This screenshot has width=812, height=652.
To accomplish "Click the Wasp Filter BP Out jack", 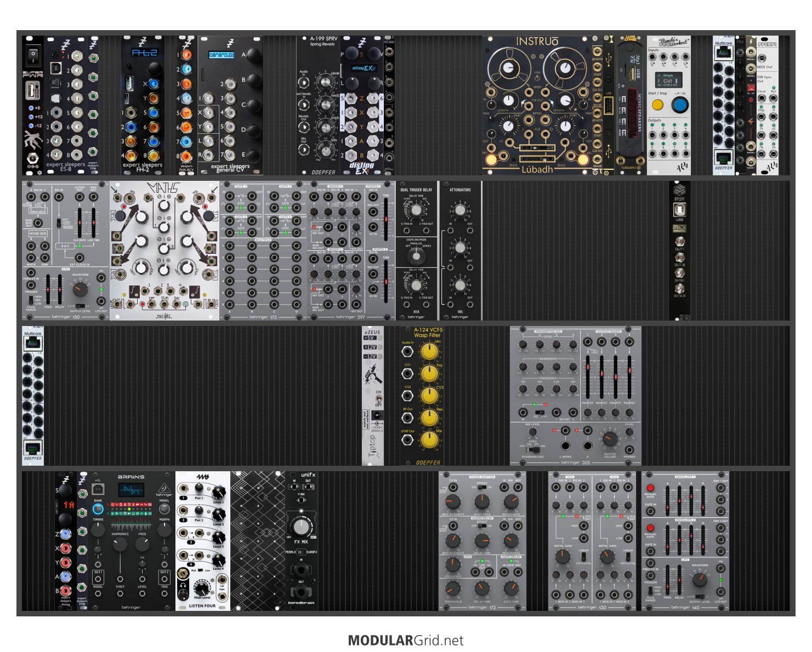I will tap(407, 418).
